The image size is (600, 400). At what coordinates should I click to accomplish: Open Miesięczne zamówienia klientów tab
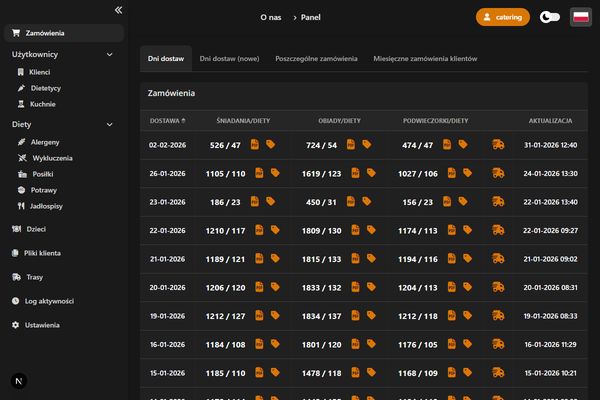(425, 59)
